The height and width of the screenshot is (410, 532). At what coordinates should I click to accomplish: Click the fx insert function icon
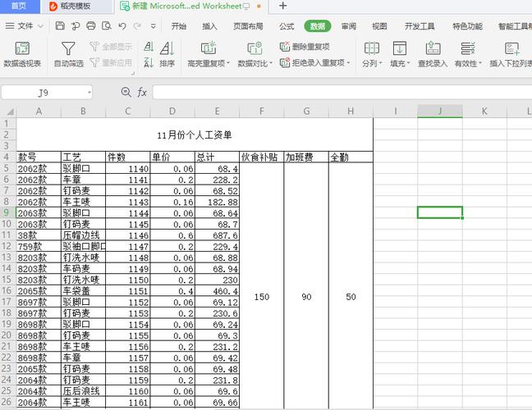pos(142,92)
